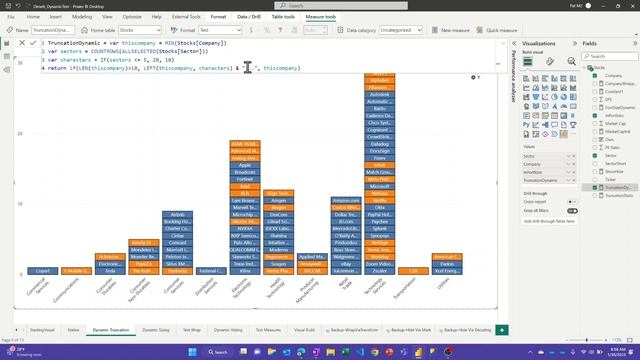Check the Market Cap field checkbox
Image resolution: width=640 pixels, height=360 pixels.
(x=595, y=123)
